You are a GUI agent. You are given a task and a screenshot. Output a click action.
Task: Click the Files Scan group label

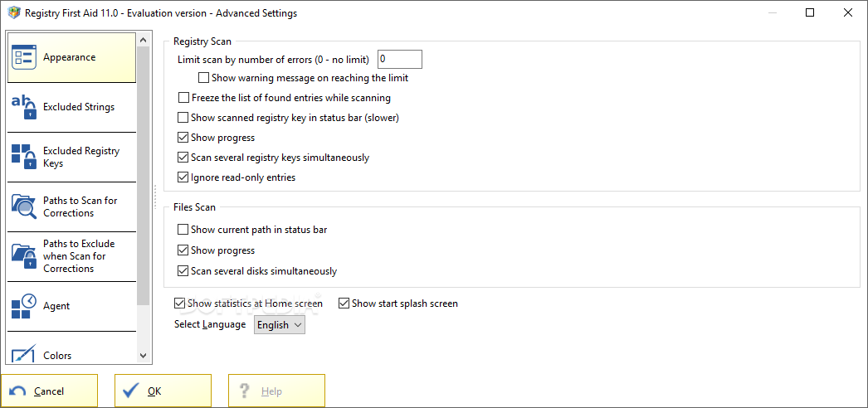click(x=194, y=208)
